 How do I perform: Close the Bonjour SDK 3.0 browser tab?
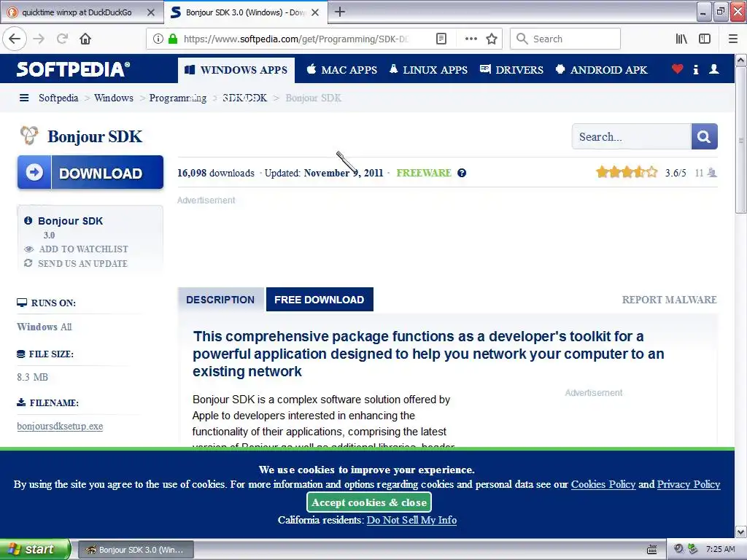pos(315,12)
